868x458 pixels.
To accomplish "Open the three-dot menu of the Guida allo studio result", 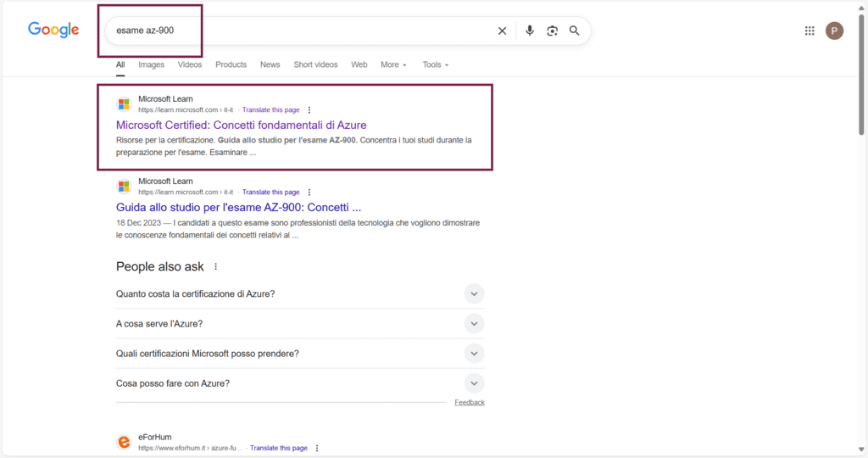I will (x=309, y=193).
